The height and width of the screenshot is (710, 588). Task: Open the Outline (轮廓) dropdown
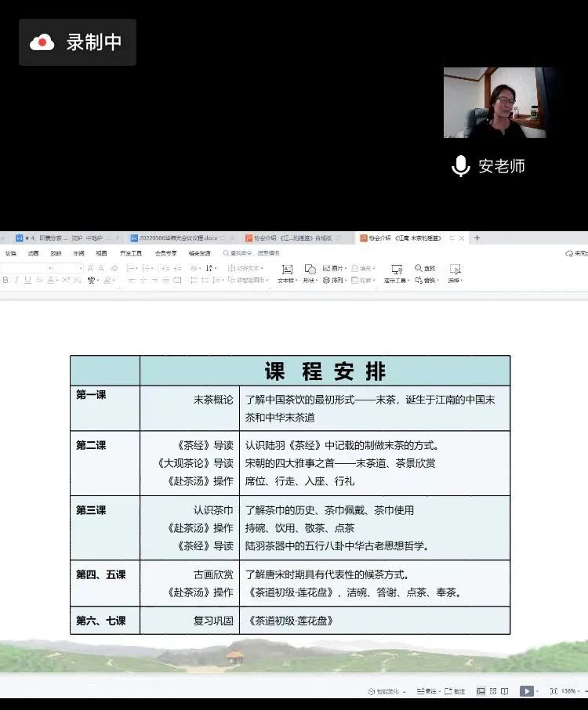click(363, 281)
